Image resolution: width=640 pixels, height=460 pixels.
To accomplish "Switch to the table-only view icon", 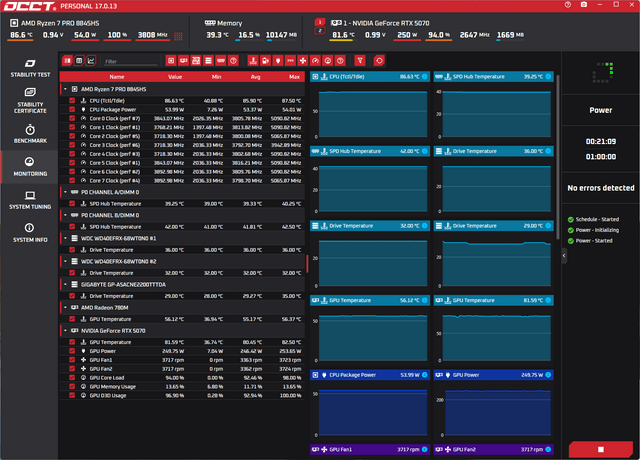I will [x=79, y=61].
